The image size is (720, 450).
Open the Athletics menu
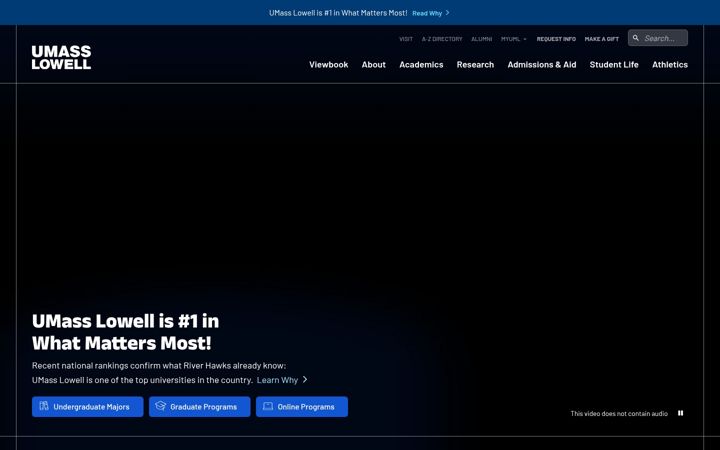(670, 65)
